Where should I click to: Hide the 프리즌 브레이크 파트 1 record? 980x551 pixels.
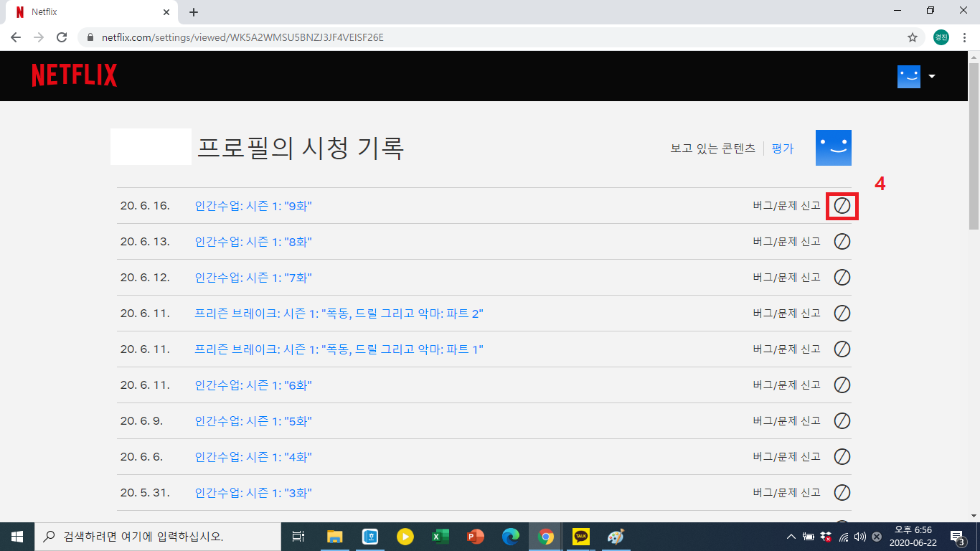coord(842,349)
